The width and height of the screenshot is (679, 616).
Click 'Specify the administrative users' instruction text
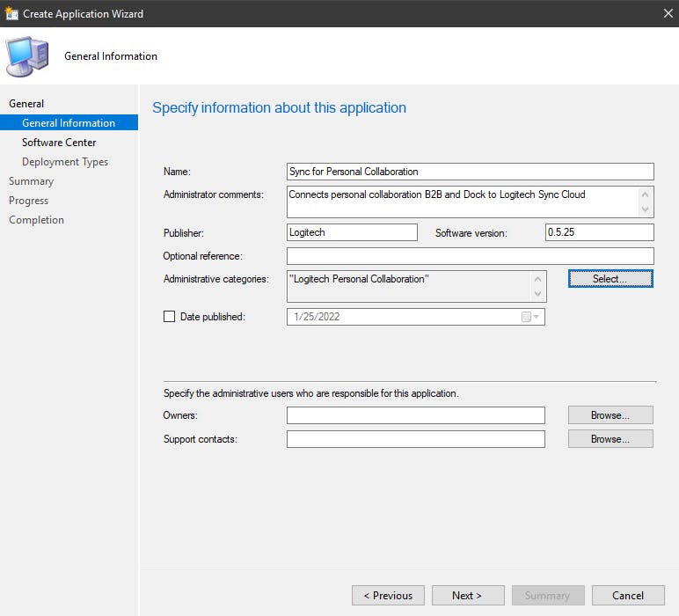pyautogui.click(x=311, y=393)
